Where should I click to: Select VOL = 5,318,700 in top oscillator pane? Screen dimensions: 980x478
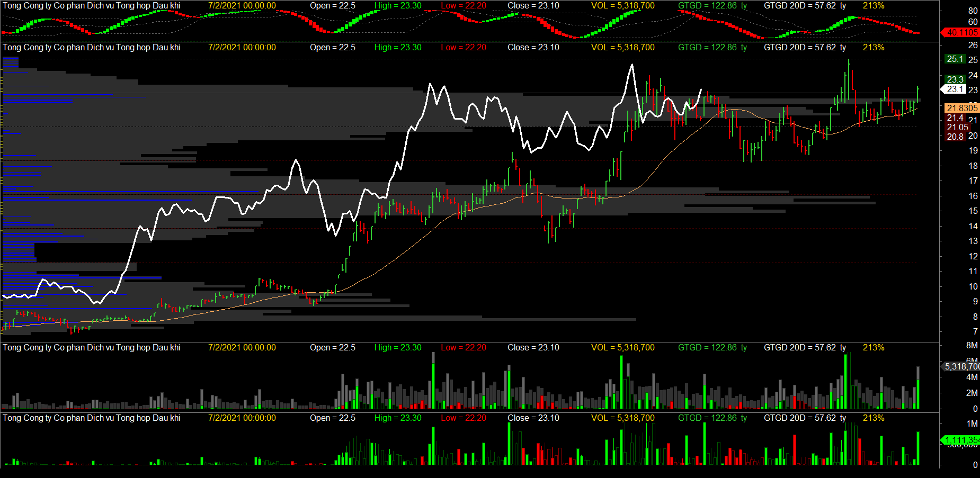[x=622, y=5]
